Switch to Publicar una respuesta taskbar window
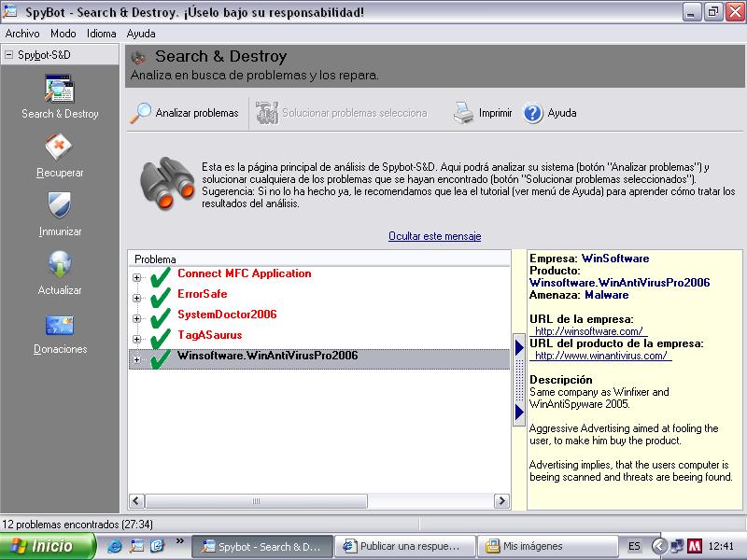Viewport: 747px width, 560px height. [x=405, y=546]
